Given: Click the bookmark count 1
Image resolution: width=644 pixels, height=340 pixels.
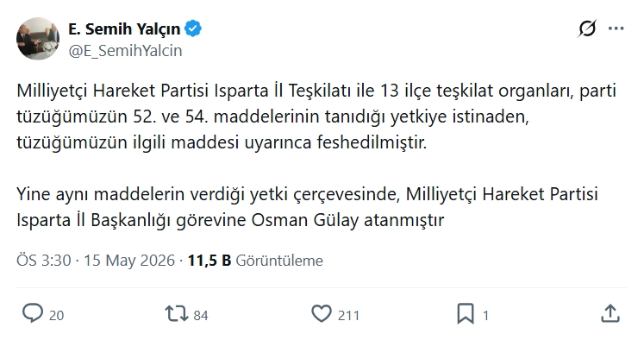Looking at the screenshot, I should (486, 315).
